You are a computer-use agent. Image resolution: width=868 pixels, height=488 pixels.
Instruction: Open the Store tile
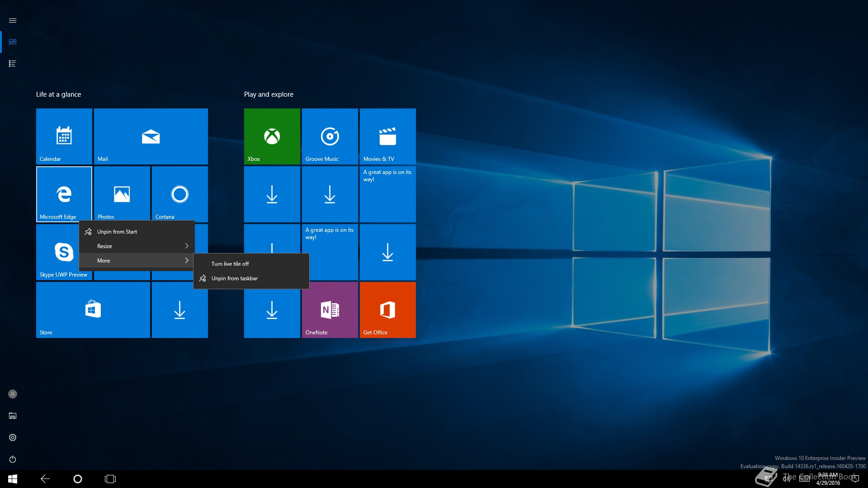point(93,310)
